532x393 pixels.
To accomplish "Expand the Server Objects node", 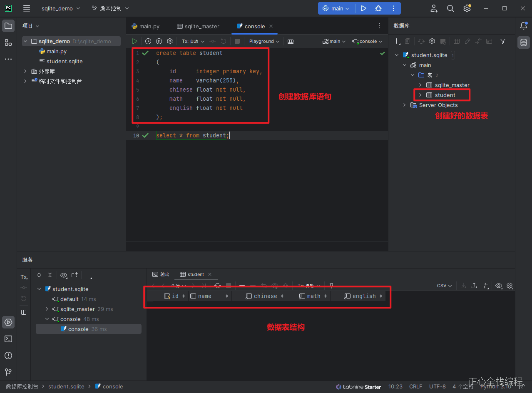I will coord(405,105).
